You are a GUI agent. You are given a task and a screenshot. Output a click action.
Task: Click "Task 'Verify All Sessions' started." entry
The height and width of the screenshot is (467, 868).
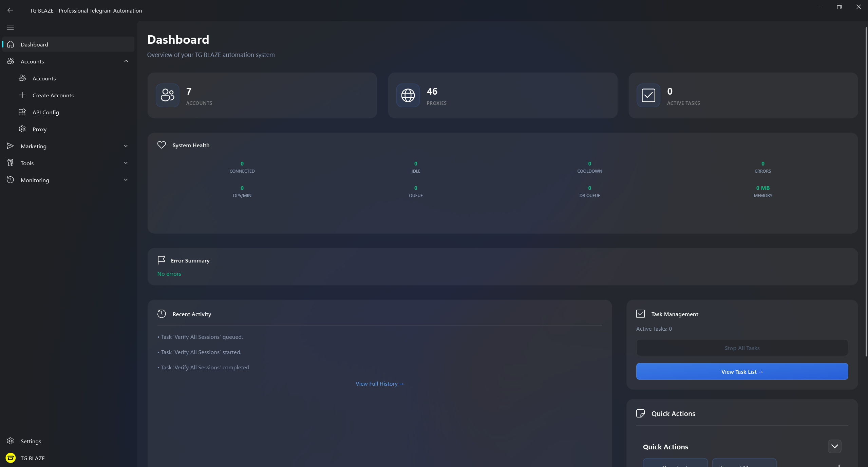pyautogui.click(x=200, y=352)
